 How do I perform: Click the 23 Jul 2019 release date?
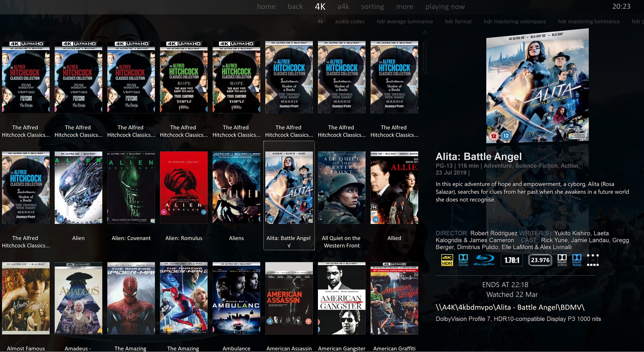(x=451, y=173)
